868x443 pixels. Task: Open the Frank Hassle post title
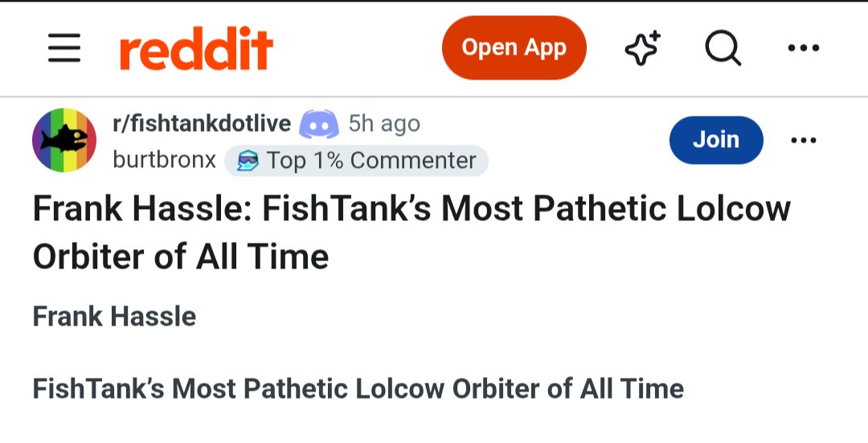pos(411,232)
